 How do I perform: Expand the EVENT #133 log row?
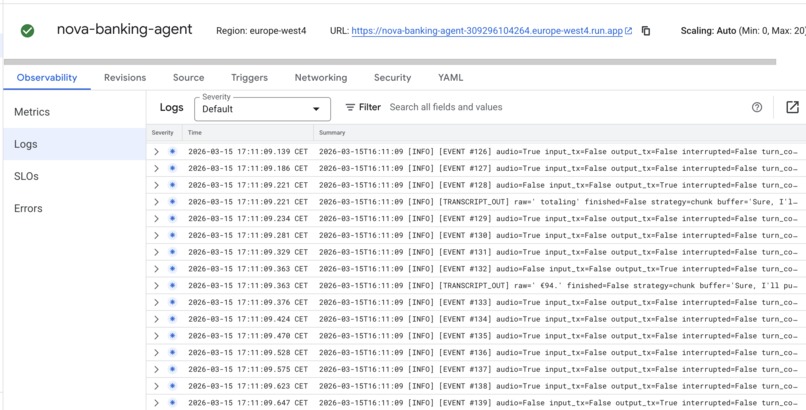(156, 302)
